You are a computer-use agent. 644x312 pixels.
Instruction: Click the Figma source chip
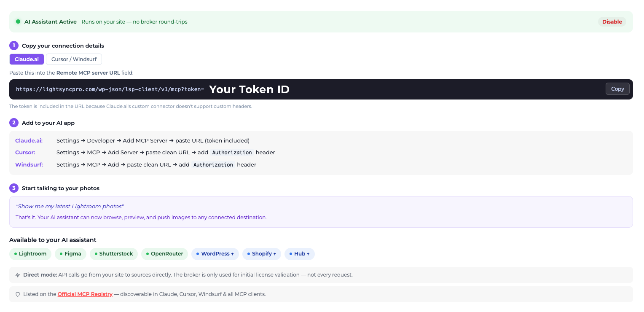70,254
